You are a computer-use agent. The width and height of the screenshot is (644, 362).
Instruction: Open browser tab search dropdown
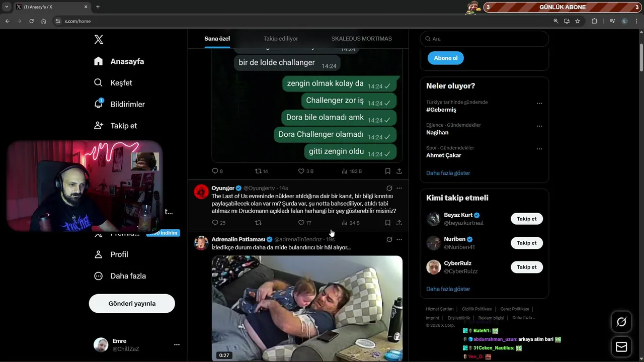(x=7, y=7)
